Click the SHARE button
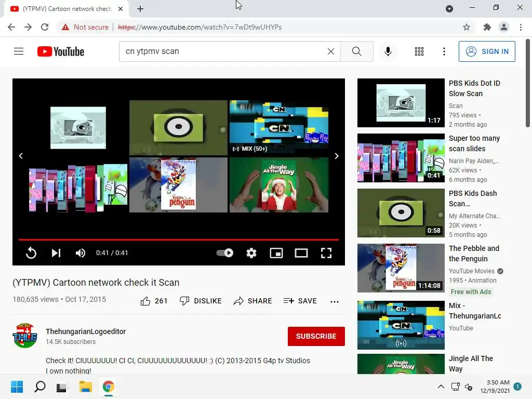 (x=253, y=301)
